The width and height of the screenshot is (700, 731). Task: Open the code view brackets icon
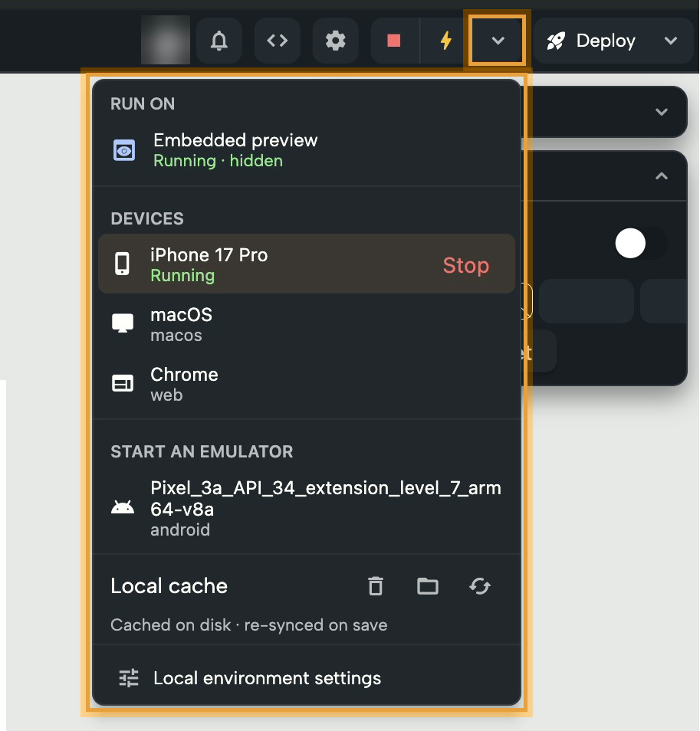click(277, 41)
